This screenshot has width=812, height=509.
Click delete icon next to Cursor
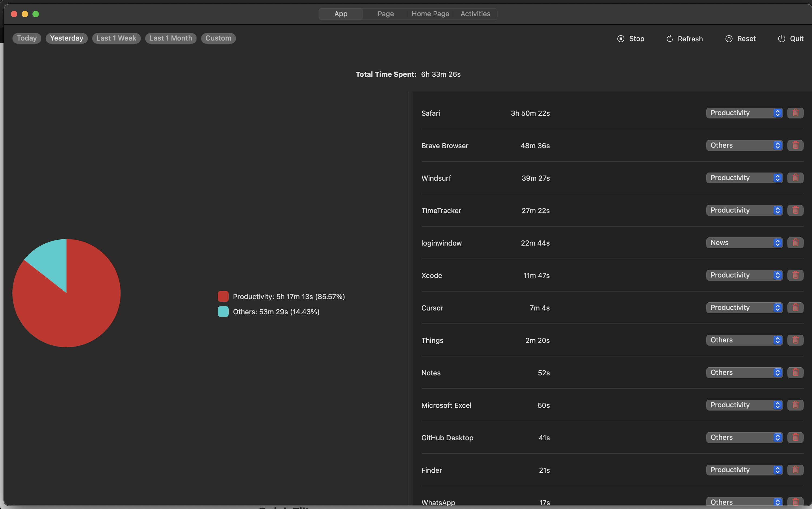[x=796, y=307]
